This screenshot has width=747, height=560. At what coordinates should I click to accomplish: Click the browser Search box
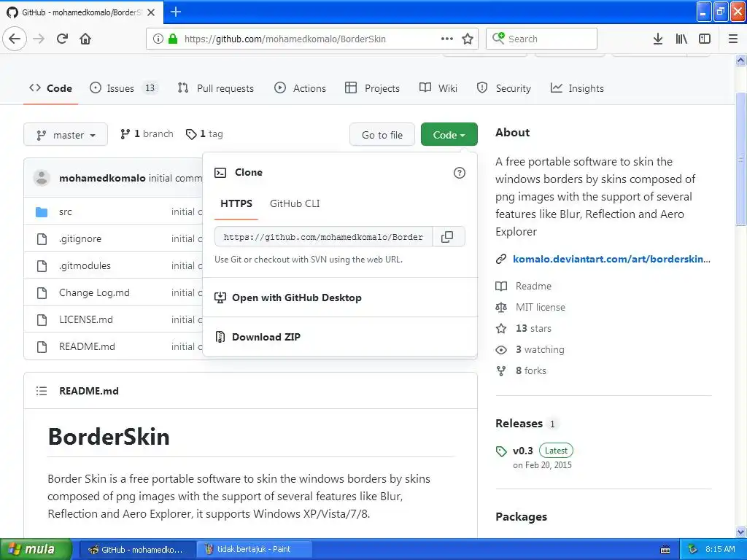pos(541,39)
